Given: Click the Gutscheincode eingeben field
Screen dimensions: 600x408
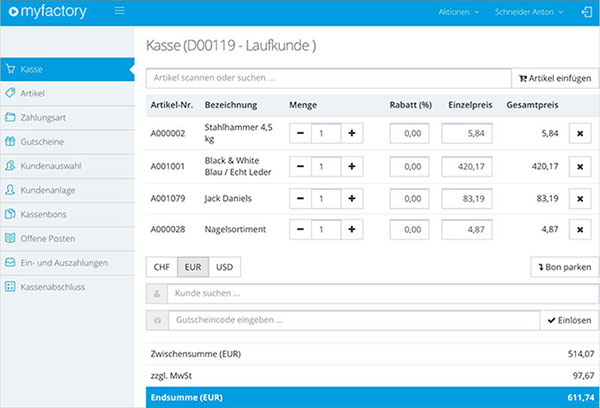Looking at the screenshot, I should point(354,320).
